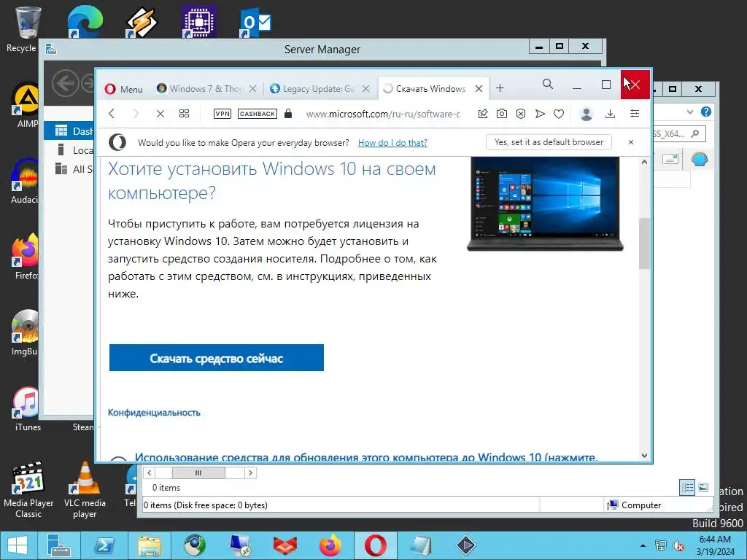Open the Speed Dial grid icon
Image resolution: width=747 pixels, height=560 pixels.
[x=184, y=113]
